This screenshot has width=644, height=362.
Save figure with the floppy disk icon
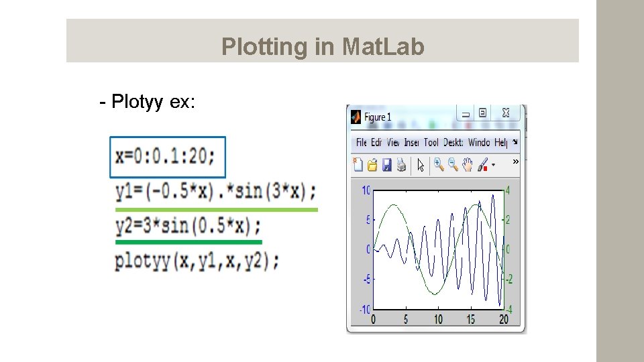pos(387,165)
